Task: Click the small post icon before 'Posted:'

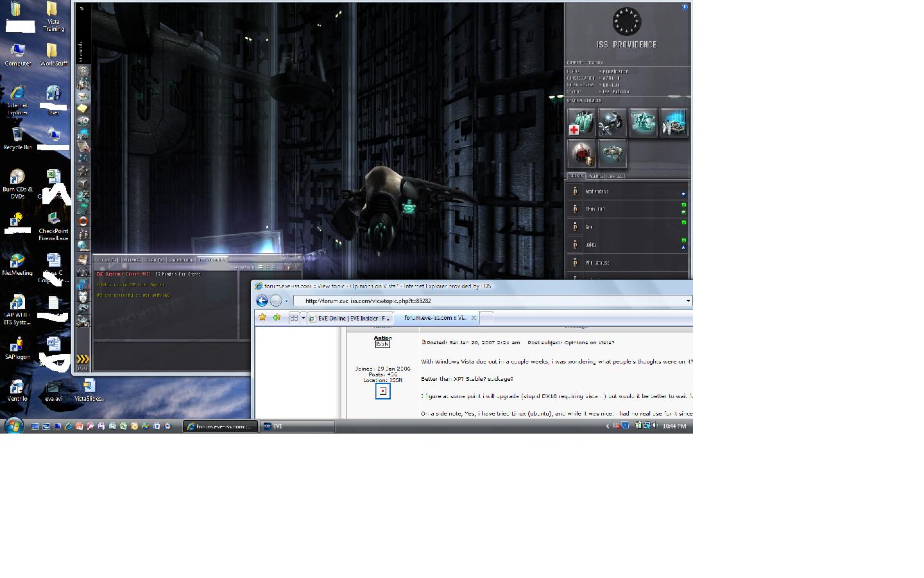Action: tap(424, 342)
